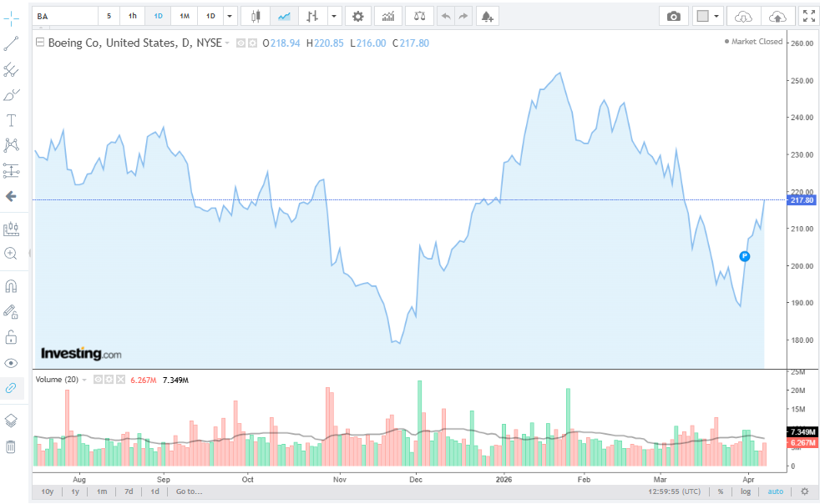Switch to candlestick chart style

pyautogui.click(x=256, y=16)
